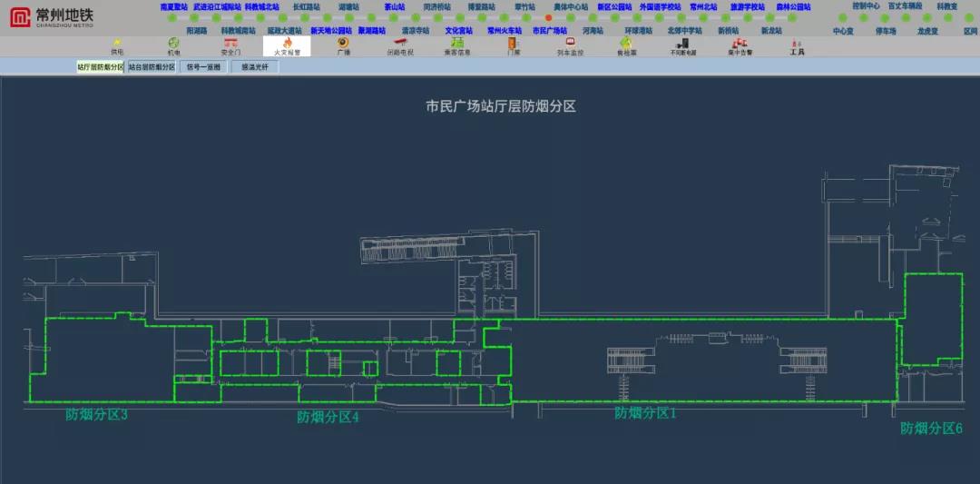Image resolution: width=980 pixels, height=484 pixels.
Task: Click the 防烟分区6 zone label
Action: (931, 429)
